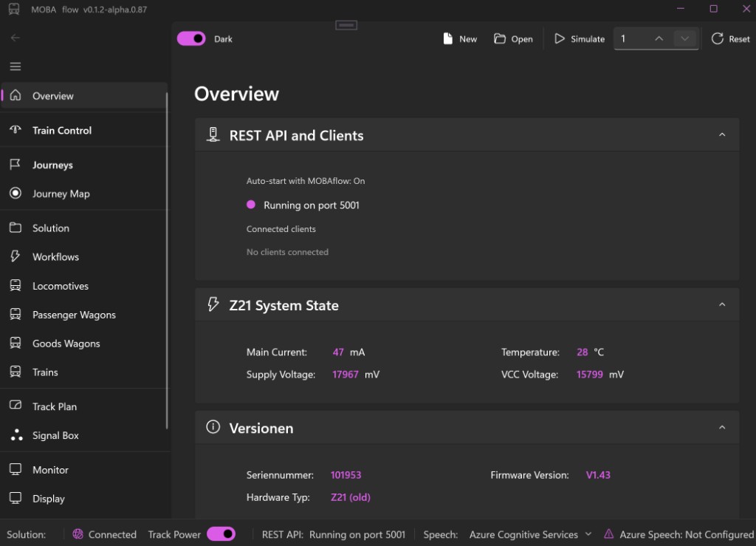Toggle the Track Power switch
The width and height of the screenshot is (756, 546).
tap(221, 534)
